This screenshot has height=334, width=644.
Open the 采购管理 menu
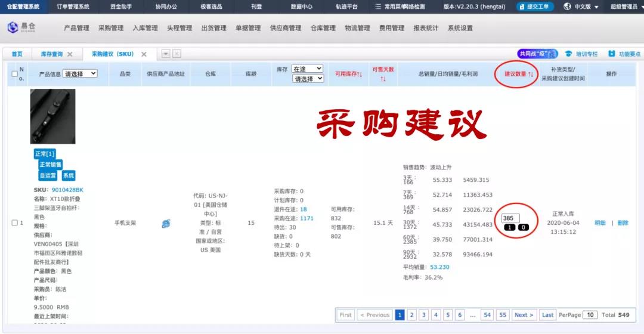pyautogui.click(x=111, y=28)
